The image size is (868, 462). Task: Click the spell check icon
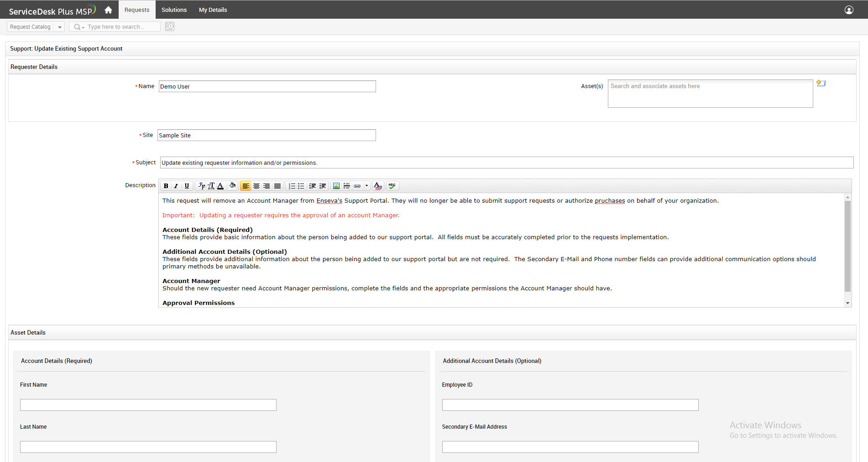[x=392, y=186]
